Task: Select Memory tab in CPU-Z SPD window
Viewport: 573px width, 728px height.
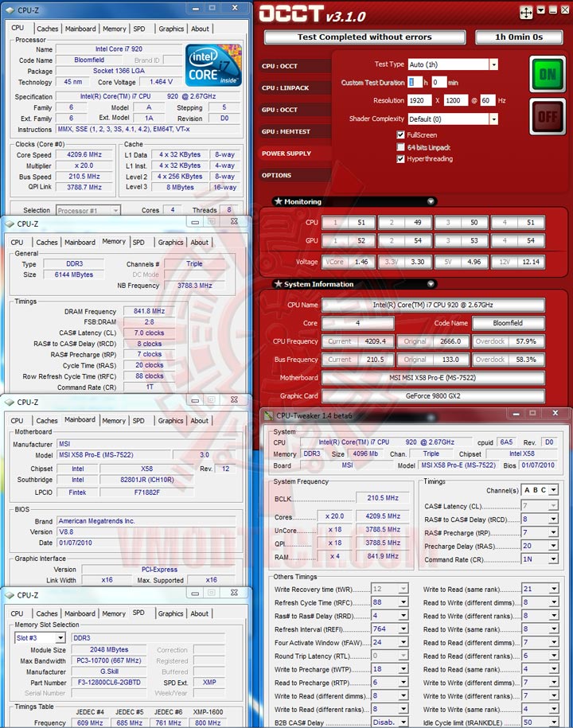Action: coord(114,613)
